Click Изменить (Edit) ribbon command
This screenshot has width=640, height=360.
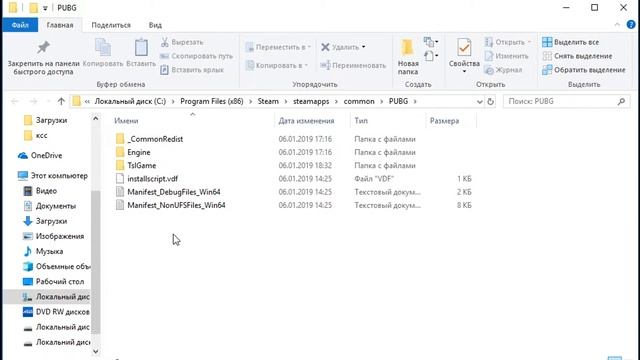(x=507, y=56)
